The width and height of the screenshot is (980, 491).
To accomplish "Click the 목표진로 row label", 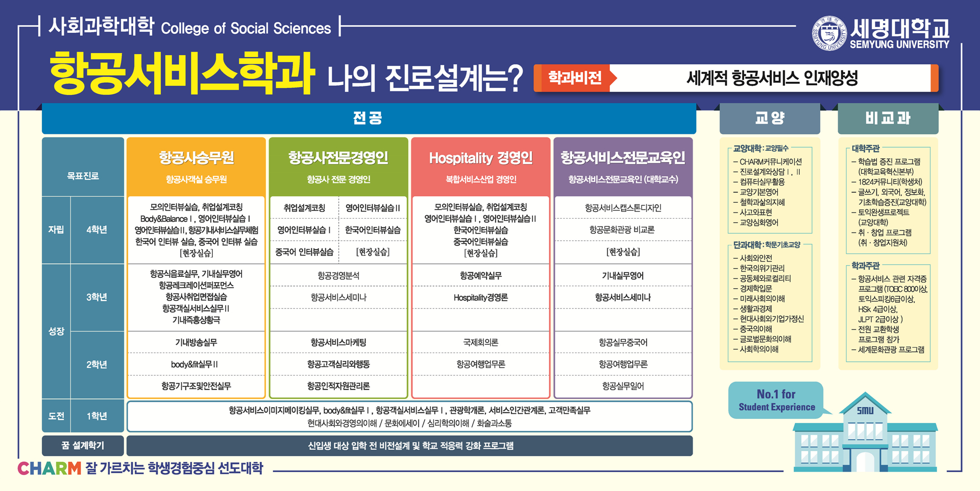I will pyautogui.click(x=83, y=176).
